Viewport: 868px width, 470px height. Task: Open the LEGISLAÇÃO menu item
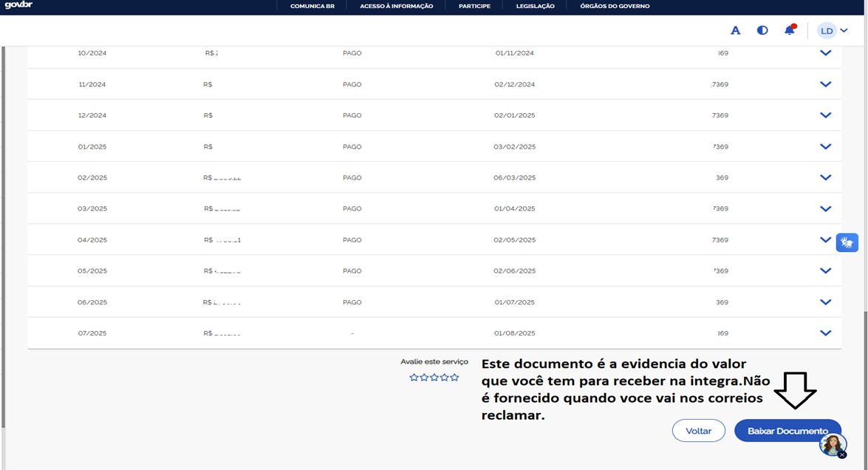(x=536, y=6)
